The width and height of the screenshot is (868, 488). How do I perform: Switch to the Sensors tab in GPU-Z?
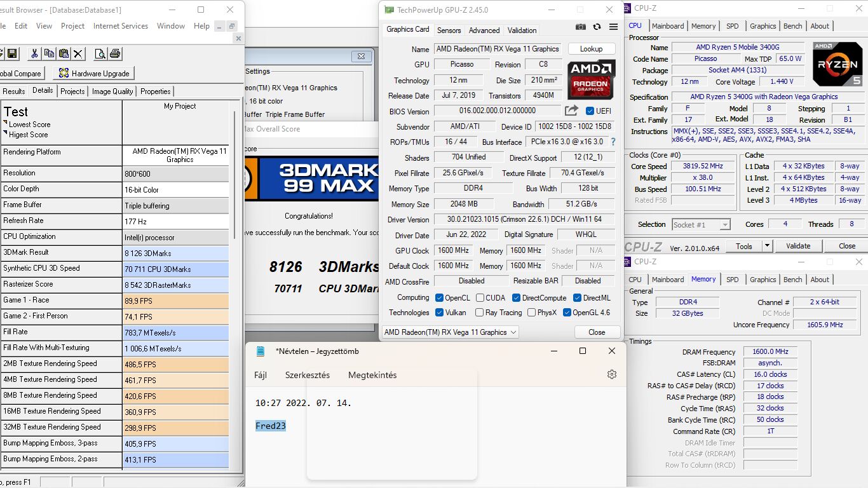point(449,30)
